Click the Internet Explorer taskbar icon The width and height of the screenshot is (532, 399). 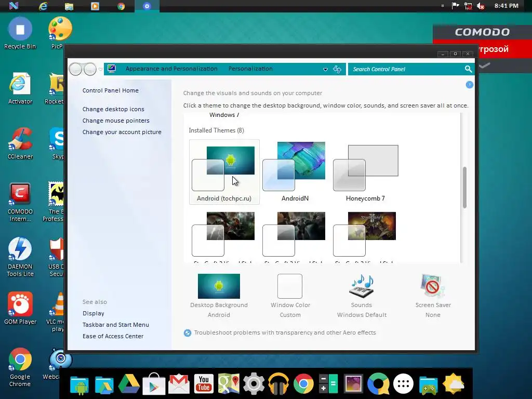[x=43, y=6]
